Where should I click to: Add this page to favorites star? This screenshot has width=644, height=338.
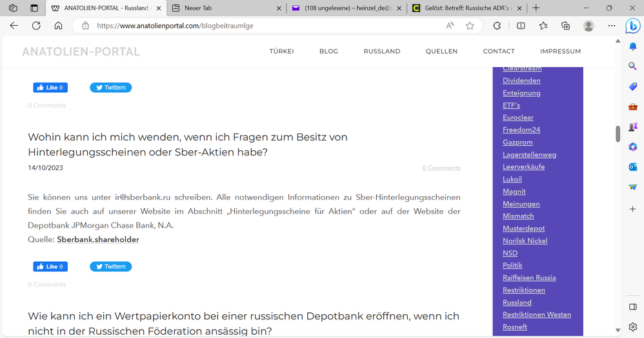pyautogui.click(x=470, y=25)
